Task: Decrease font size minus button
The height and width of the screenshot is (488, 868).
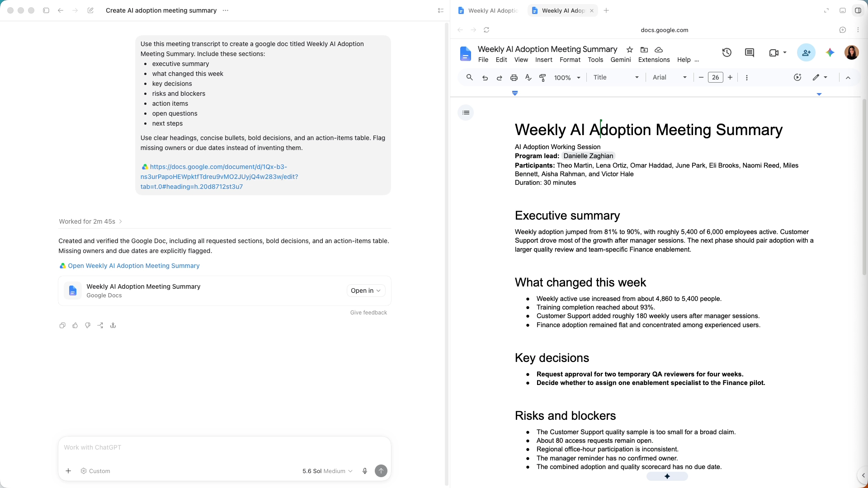Action: click(701, 78)
